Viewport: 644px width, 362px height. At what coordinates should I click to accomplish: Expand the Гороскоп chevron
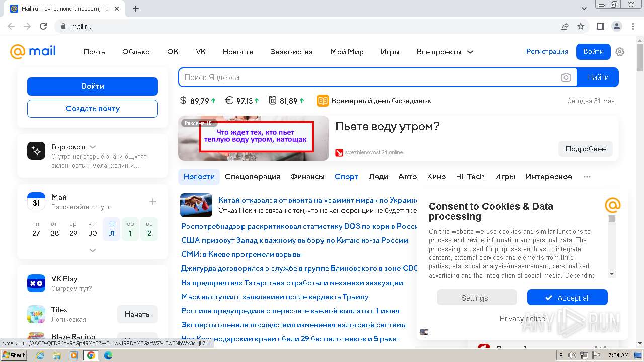click(93, 147)
